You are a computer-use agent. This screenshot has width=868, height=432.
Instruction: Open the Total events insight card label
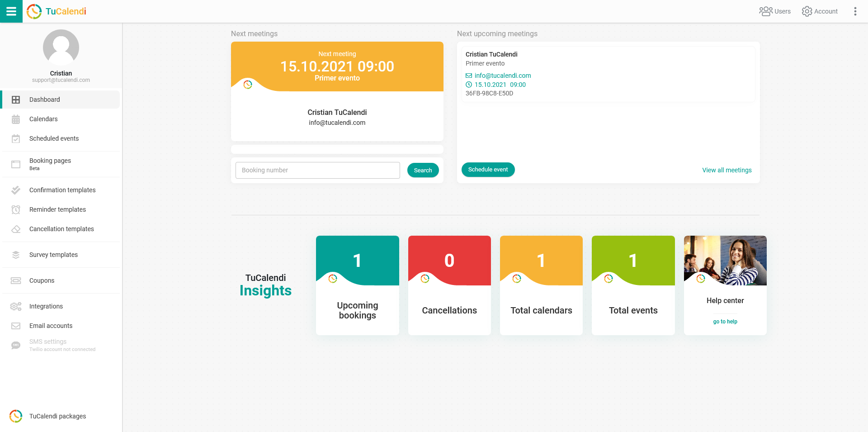pyautogui.click(x=633, y=310)
